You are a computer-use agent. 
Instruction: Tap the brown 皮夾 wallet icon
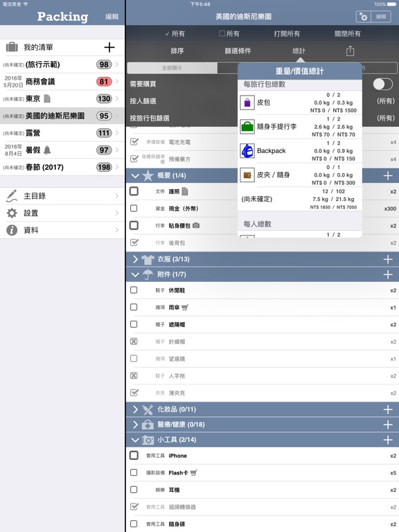tap(247, 175)
